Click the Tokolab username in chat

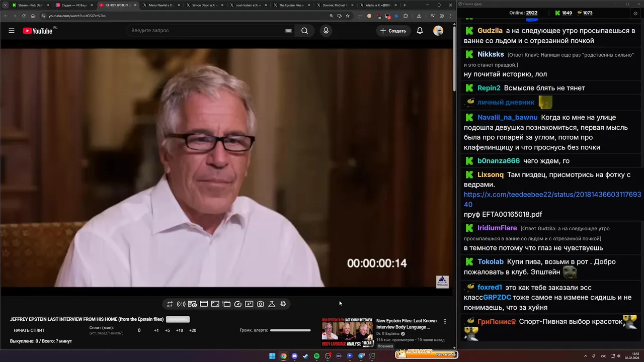point(491,262)
